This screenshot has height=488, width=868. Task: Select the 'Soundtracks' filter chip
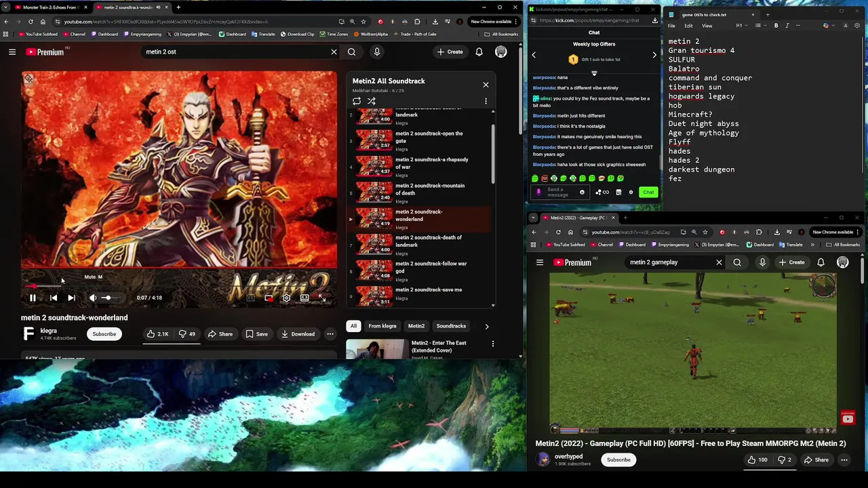point(451,326)
